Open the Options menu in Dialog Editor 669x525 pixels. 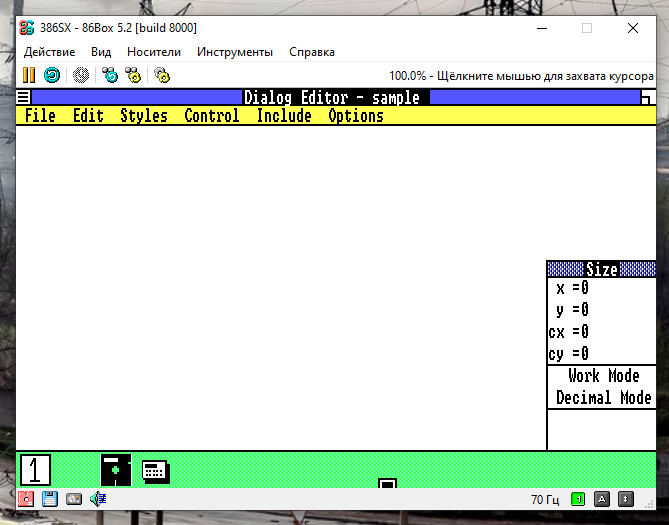click(x=355, y=116)
